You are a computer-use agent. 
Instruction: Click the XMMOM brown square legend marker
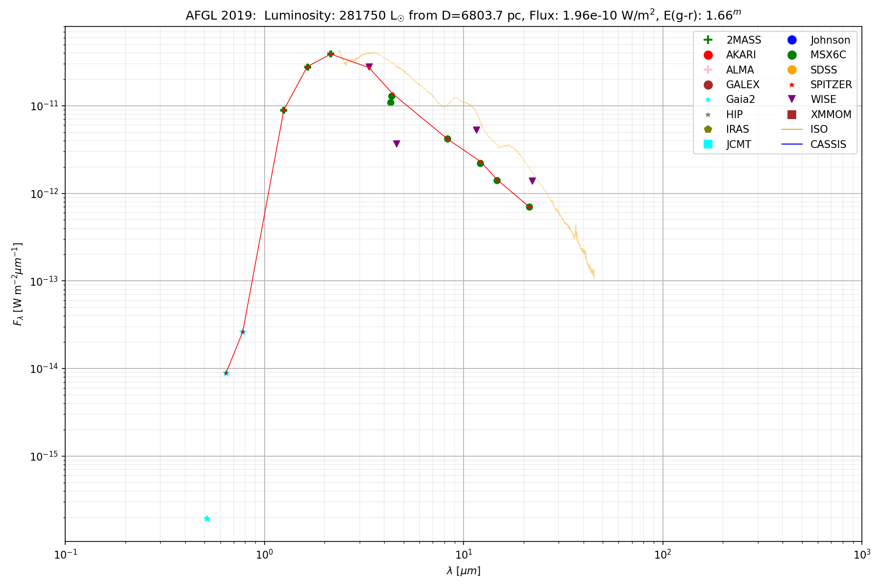pos(791,115)
